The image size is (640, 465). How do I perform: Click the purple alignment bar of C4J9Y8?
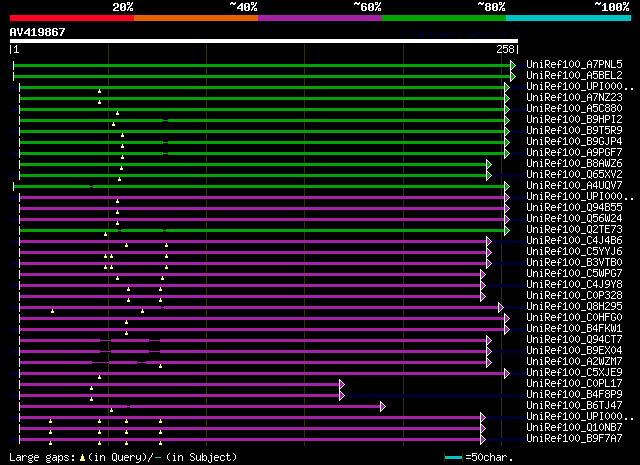250,285
